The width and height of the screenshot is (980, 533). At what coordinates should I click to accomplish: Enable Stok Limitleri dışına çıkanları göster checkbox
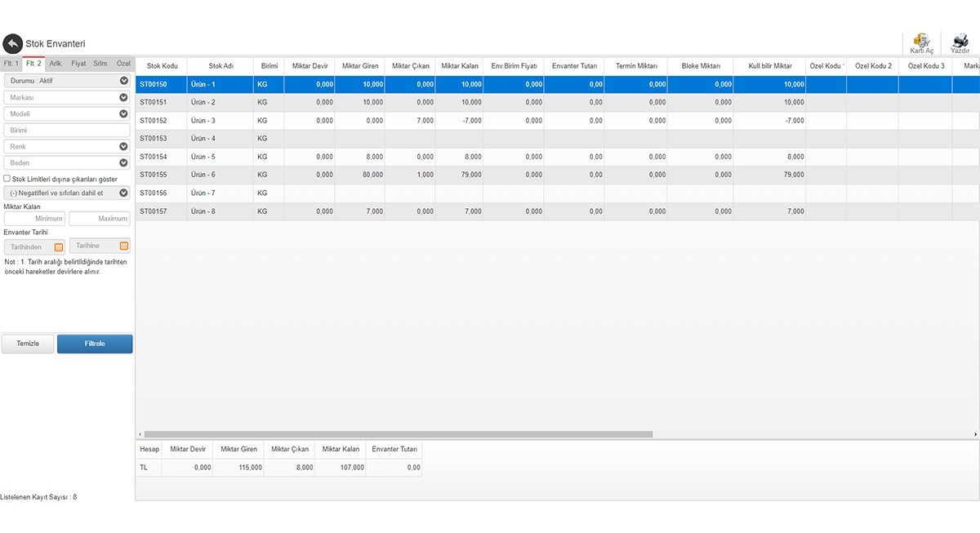point(7,179)
